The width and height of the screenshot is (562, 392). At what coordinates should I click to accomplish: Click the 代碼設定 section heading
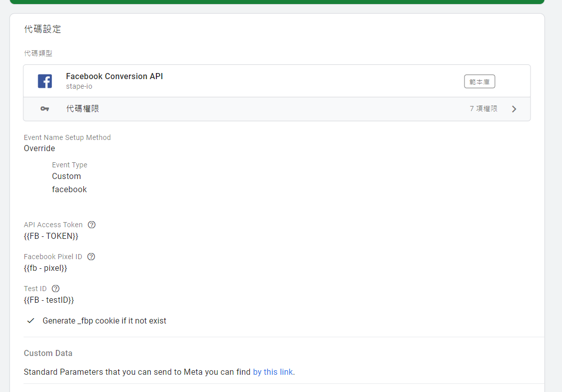tap(42, 29)
